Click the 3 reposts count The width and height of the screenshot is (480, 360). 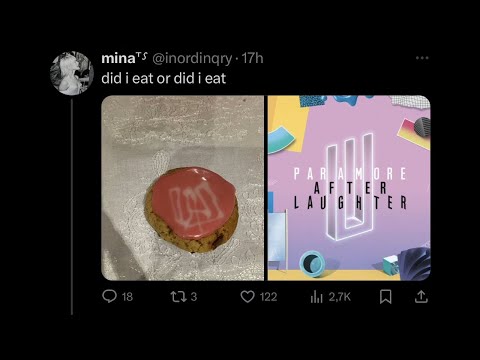point(194,297)
